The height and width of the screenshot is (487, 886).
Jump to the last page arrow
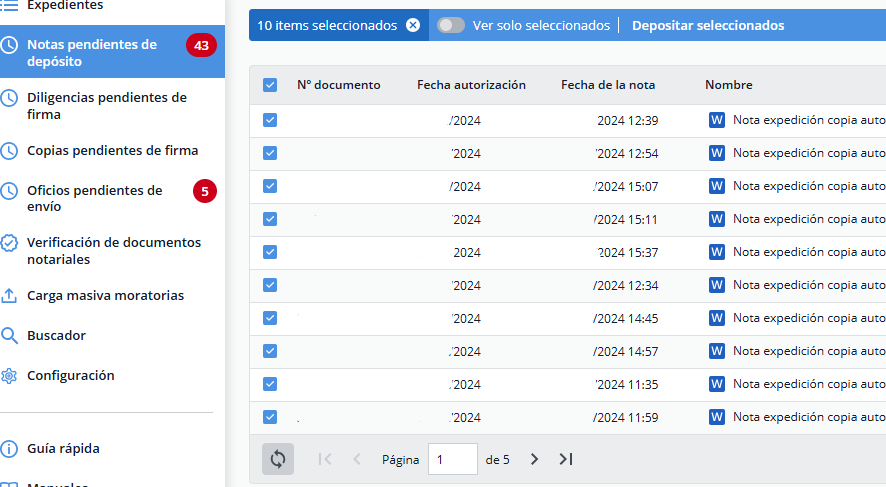[x=566, y=459]
